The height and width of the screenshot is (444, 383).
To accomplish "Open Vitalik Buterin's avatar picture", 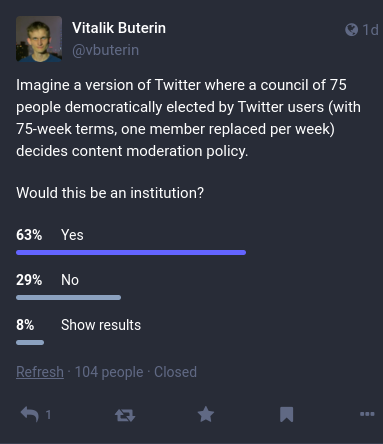I will coord(39,39).
